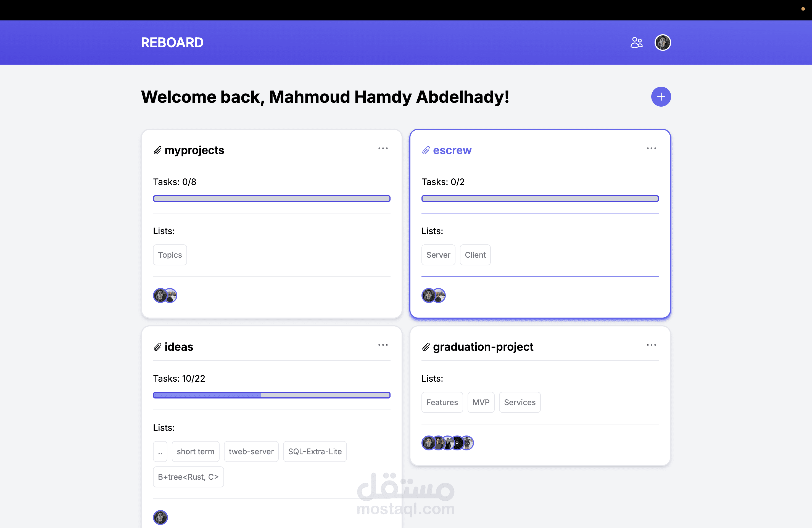Screen dimensions: 812x528
Task: Click the paperclip icon beside myprojects
Action: (x=157, y=151)
